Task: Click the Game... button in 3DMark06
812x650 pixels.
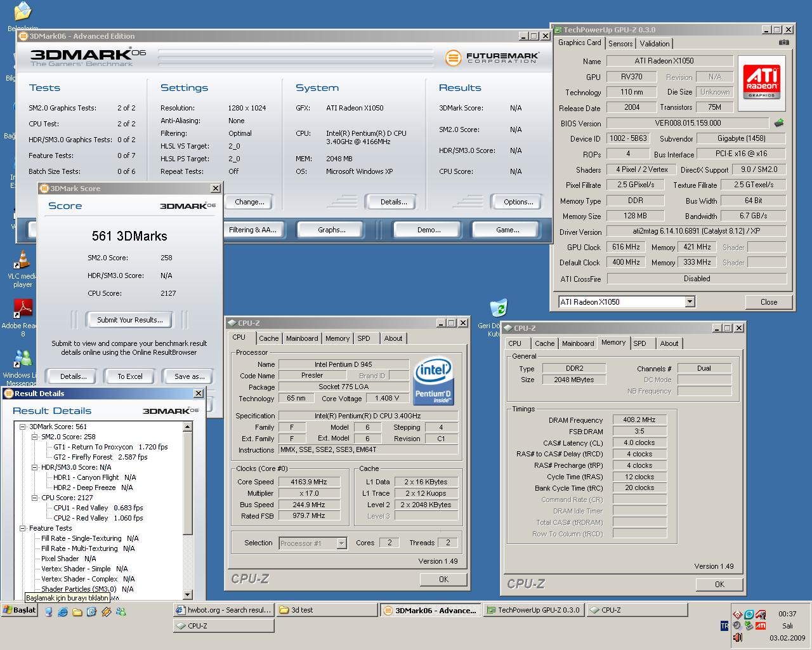Action: click(x=507, y=230)
